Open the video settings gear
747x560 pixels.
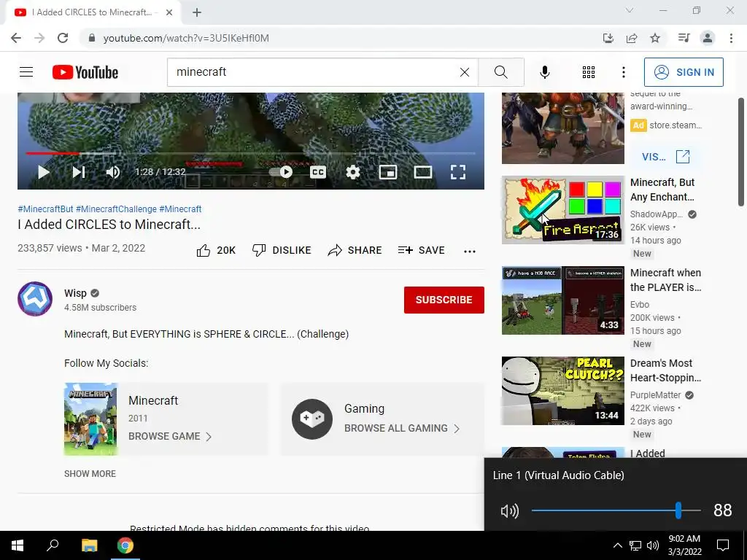[353, 172]
